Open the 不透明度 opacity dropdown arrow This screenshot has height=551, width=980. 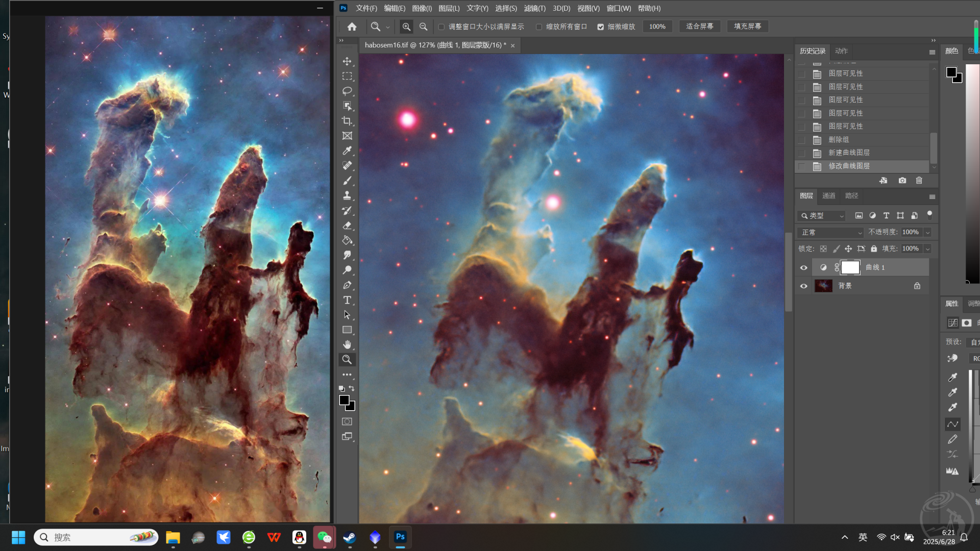(x=927, y=233)
